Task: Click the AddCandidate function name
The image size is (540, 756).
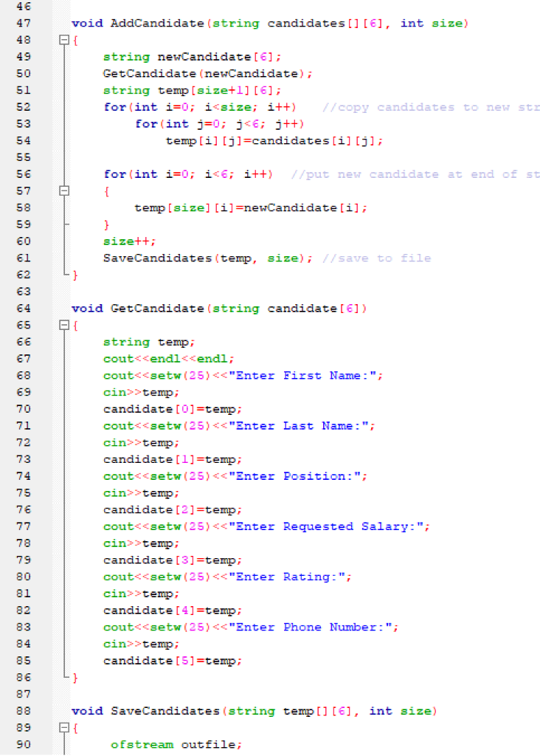Action: (157, 23)
